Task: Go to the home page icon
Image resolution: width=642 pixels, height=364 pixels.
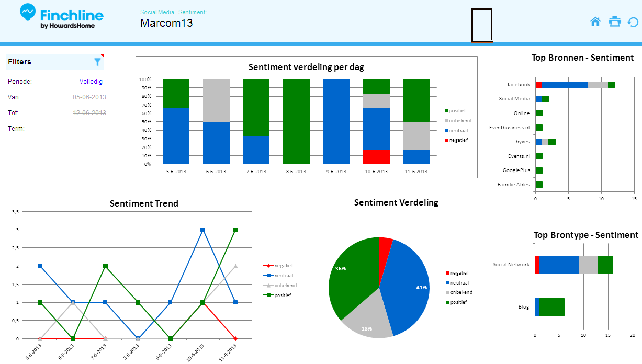Action: tap(595, 21)
